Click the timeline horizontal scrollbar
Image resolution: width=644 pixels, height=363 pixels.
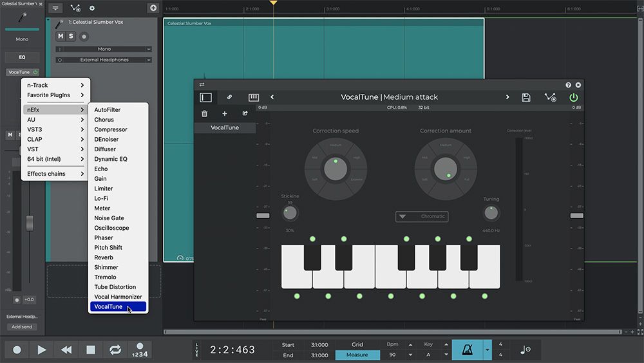click(393, 332)
